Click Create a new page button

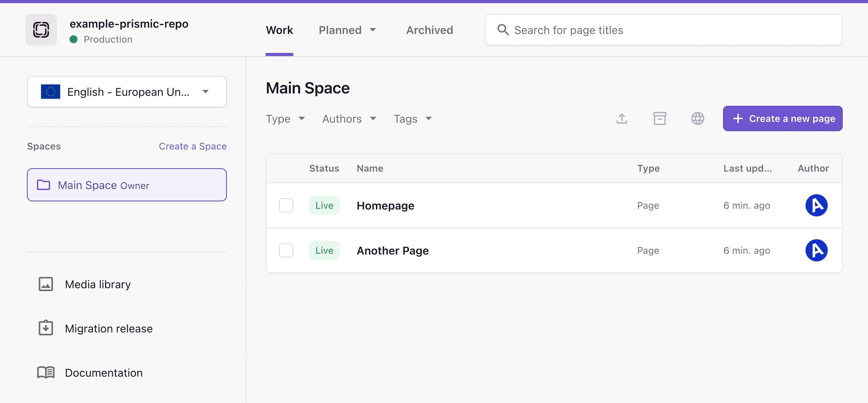click(x=782, y=118)
